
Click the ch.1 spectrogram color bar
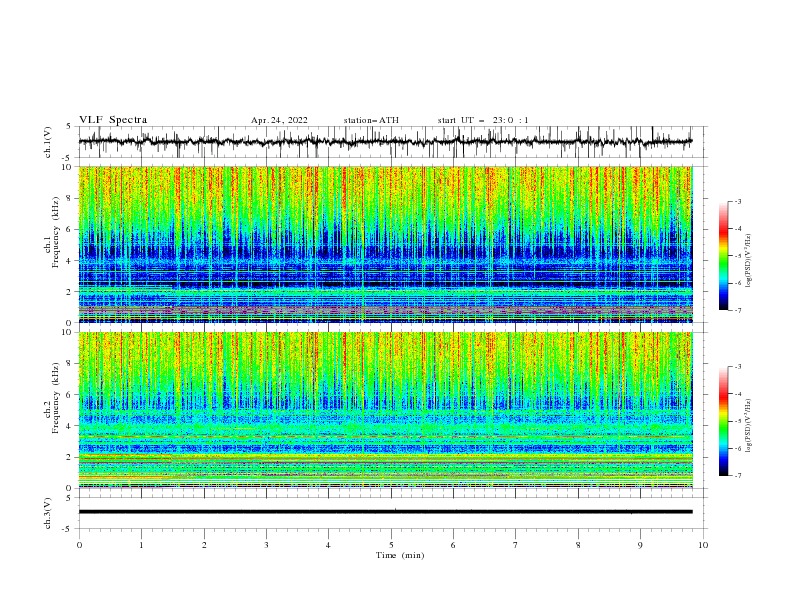[723, 256]
